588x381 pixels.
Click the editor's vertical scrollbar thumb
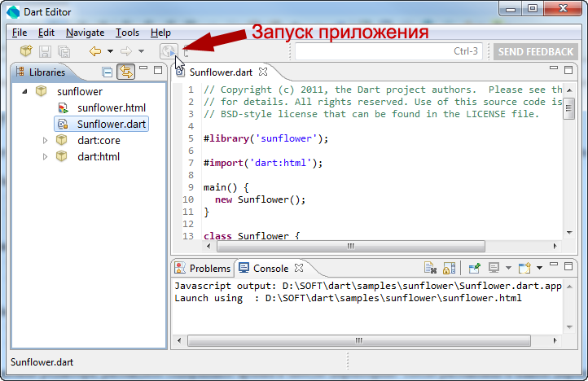[569, 108]
